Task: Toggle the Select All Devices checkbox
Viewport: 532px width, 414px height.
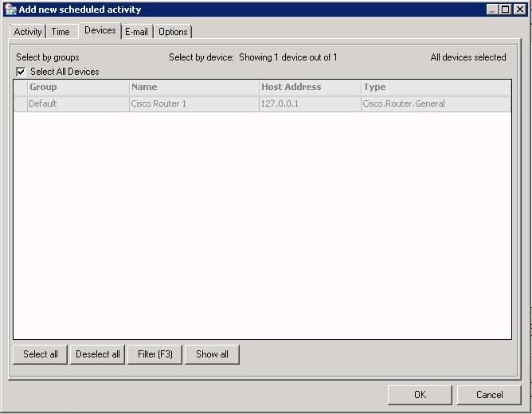Action: (x=22, y=72)
